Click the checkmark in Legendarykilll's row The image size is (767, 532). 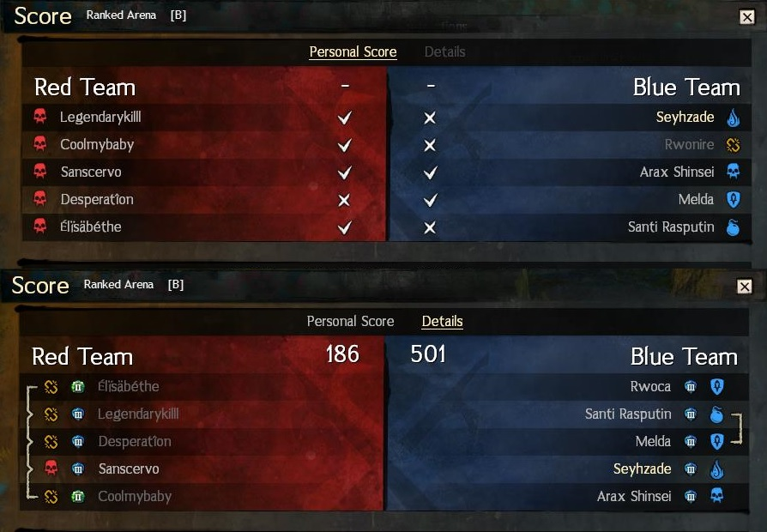point(344,118)
